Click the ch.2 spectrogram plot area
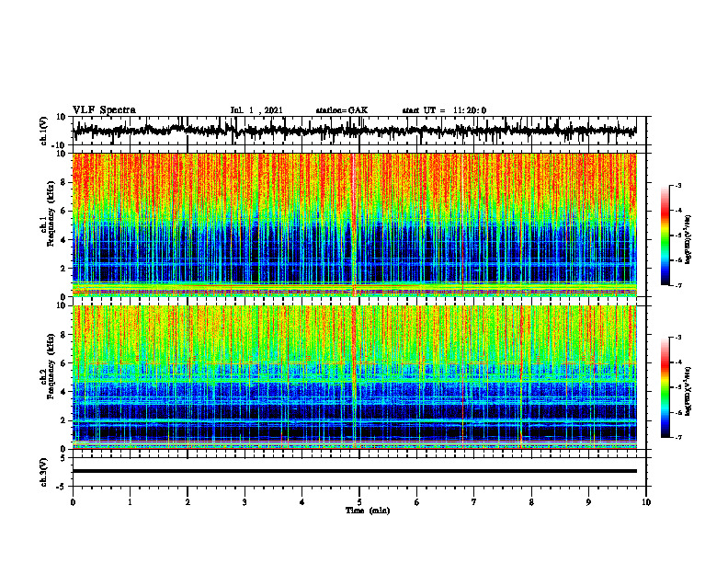The height and width of the screenshot is (563, 728). (x=354, y=377)
